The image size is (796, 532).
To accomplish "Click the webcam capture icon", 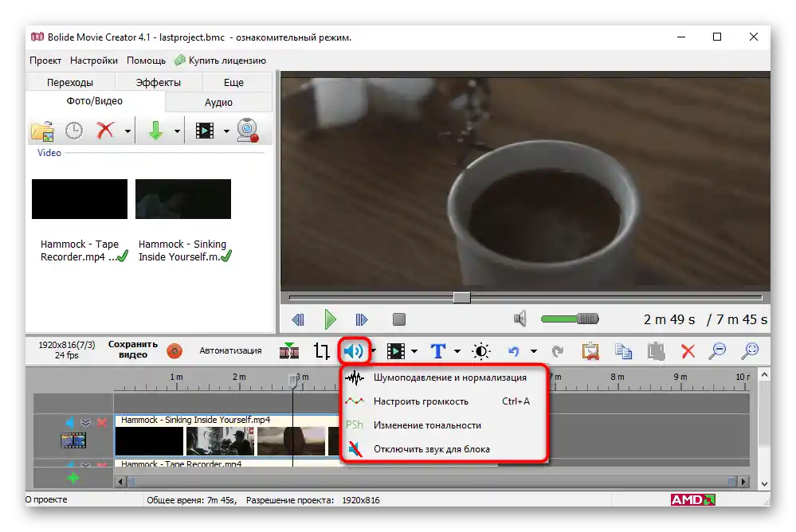I will [x=248, y=131].
